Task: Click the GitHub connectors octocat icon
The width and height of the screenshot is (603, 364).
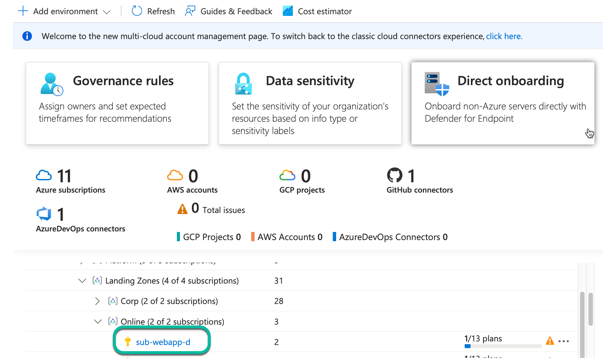Action: click(395, 175)
